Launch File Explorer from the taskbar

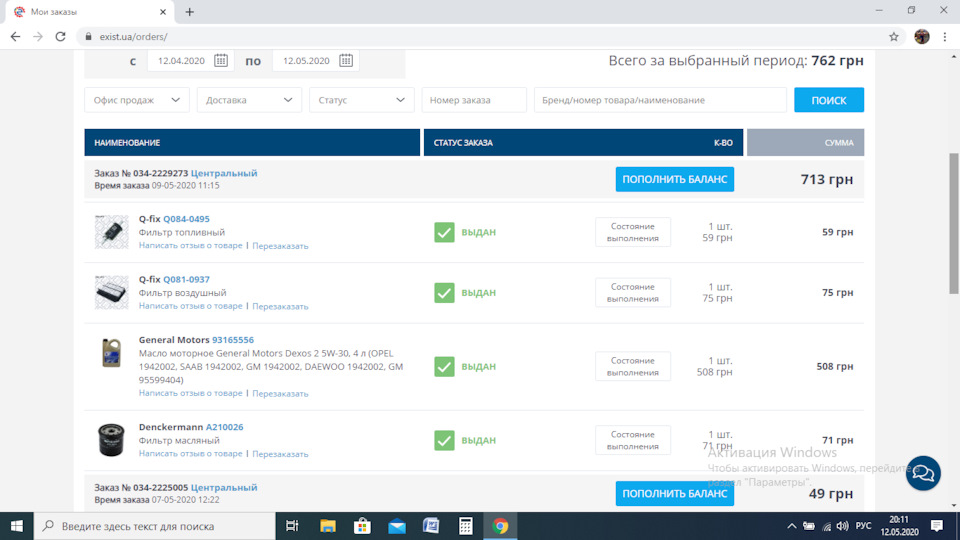point(328,526)
